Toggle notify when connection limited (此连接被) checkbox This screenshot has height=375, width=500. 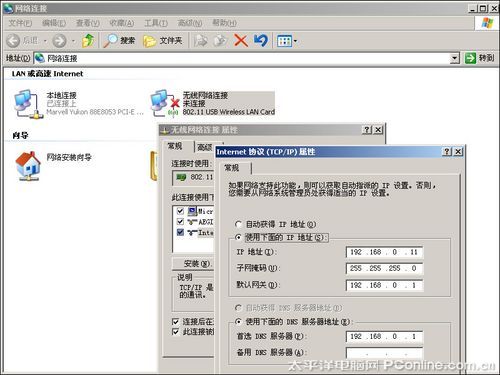click(x=175, y=332)
